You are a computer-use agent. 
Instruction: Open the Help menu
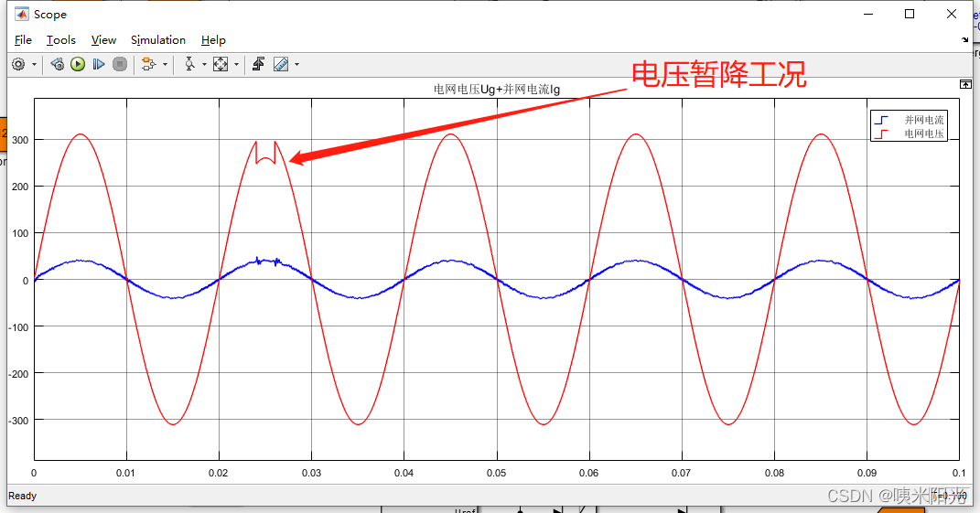pyautogui.click(x=213, y=40)
